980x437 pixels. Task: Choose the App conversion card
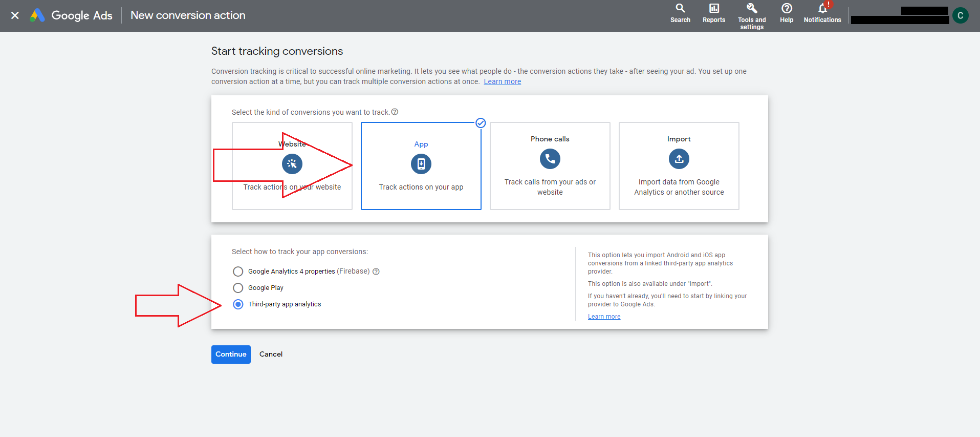pyautogui.click(x=421, y=165)
